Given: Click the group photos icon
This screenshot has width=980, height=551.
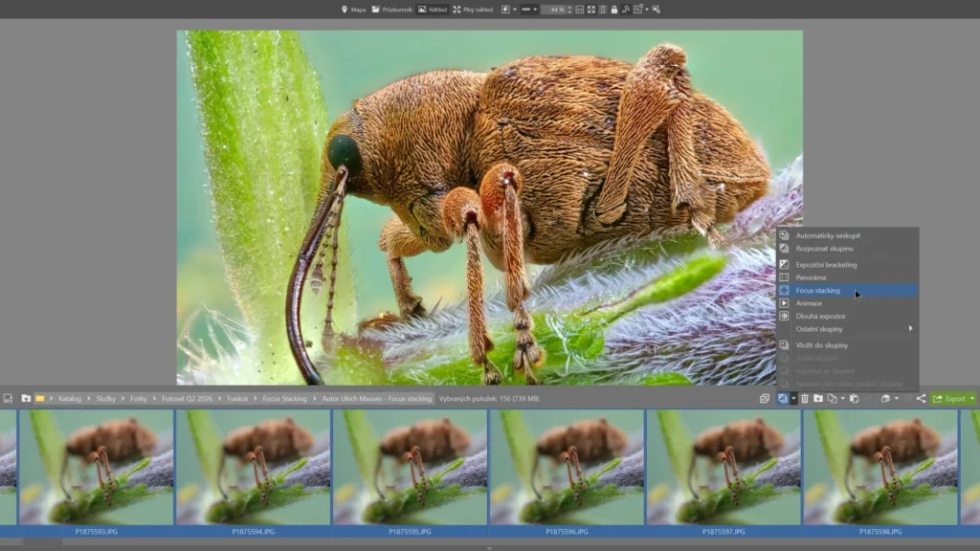Looking at the screenshot, I should tap(783, 399).
